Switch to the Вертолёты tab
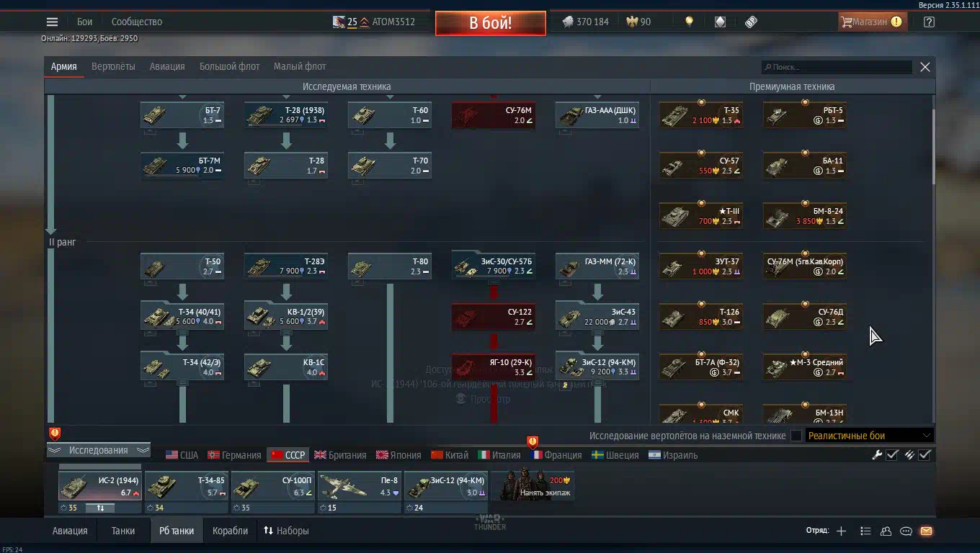Viewport: 980px width, 553px height. (113, 66)
